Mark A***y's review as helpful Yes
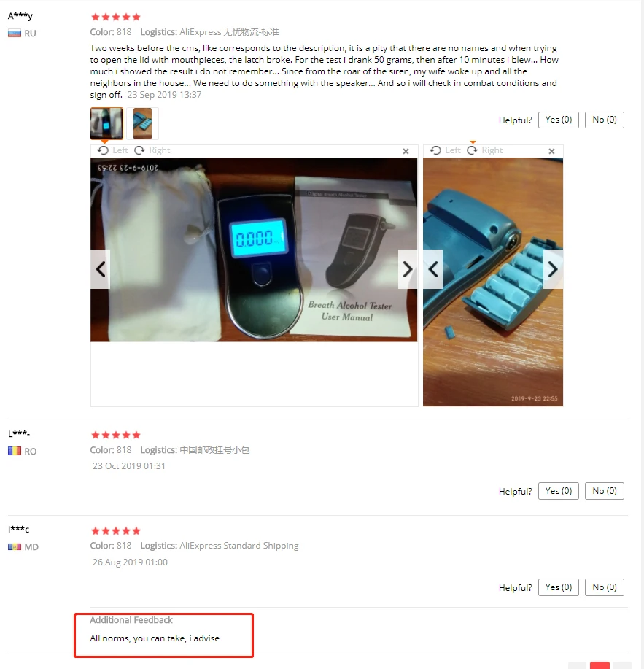Image resolution: width=644 pixels, height=669 pixels. point(558,120)
